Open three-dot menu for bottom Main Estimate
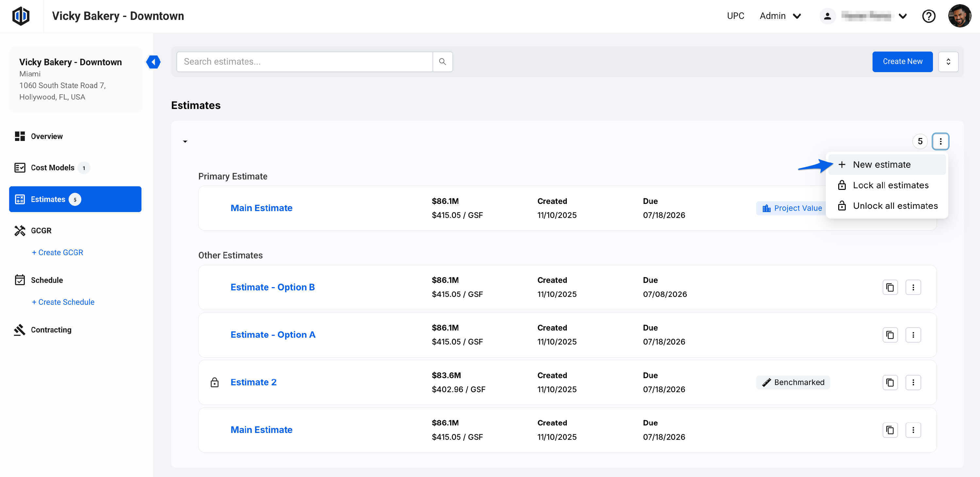 tap(913, 430)
